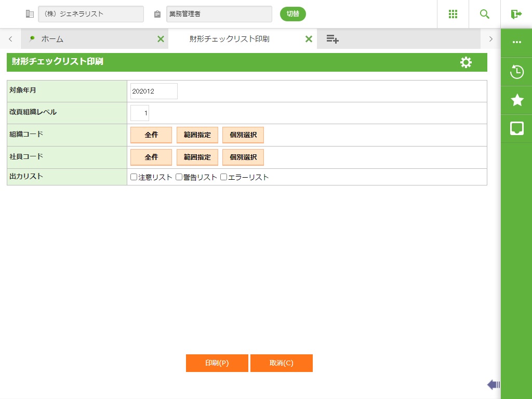
Task: Enable the 注意リスト checkbox
Action: click(134, 177)
